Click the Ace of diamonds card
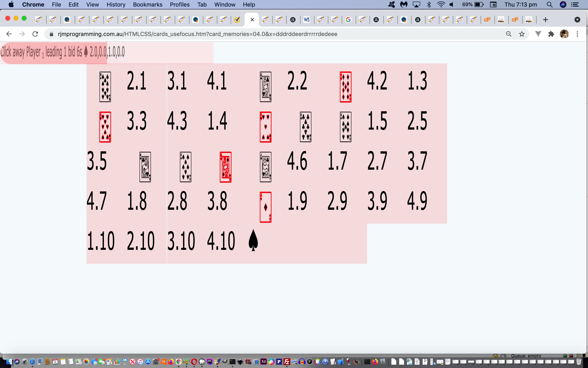The image size is (588, 368). pos(265,207)
